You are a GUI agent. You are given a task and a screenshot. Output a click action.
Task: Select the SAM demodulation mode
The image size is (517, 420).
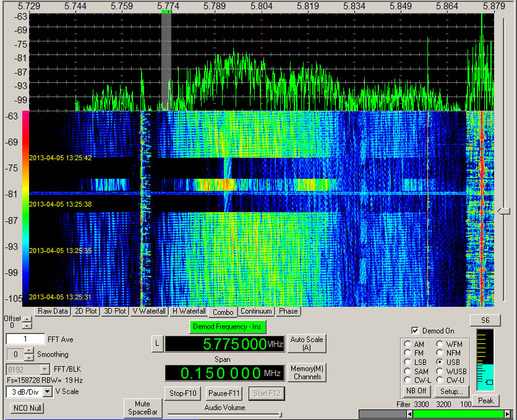click(x=408, y=371)
